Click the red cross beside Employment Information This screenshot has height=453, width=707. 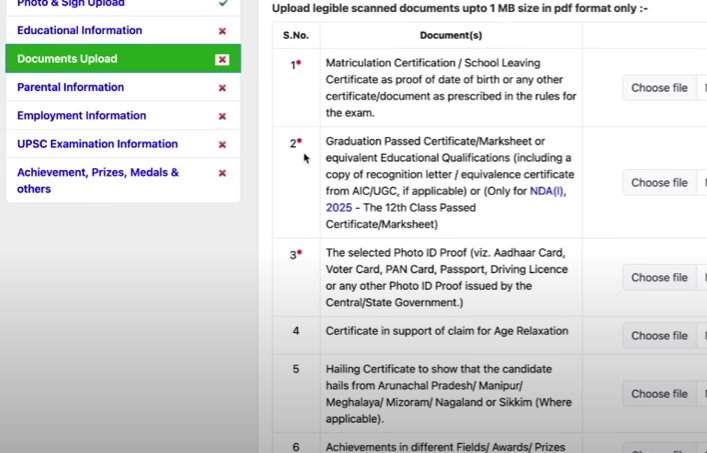coord(222,116)
